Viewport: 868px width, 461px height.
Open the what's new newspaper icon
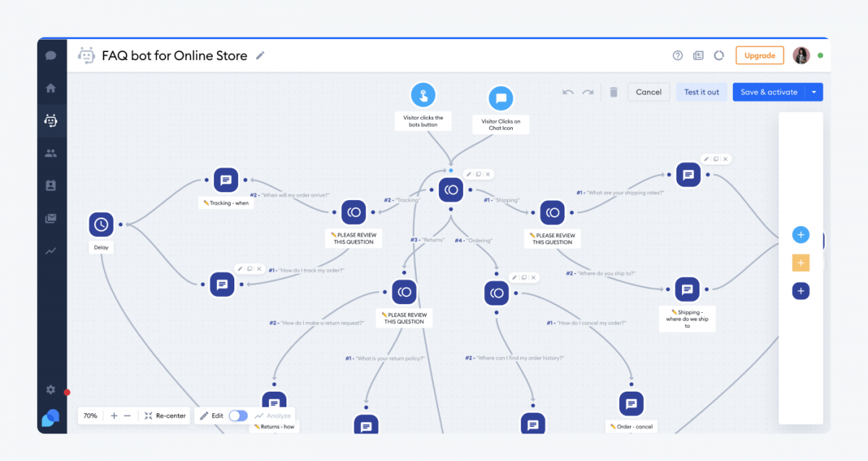tap(699, 55)
